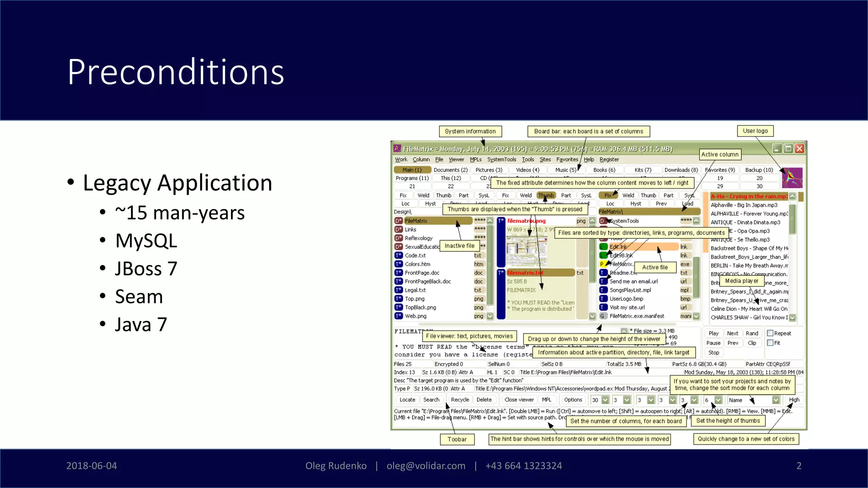Click the yellow P icon beside FileMatrix.exe
Viewport: 868px width, 488px height.
point(603,264)
